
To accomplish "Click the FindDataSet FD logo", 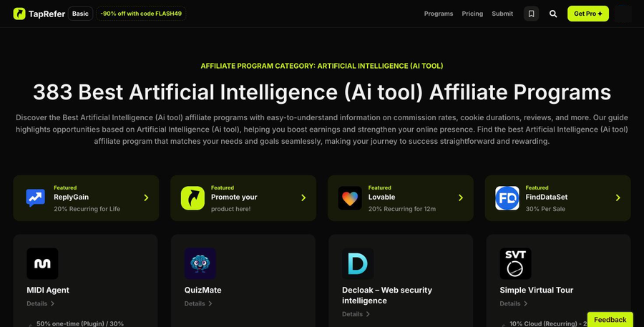I will [x=507, y=198].
